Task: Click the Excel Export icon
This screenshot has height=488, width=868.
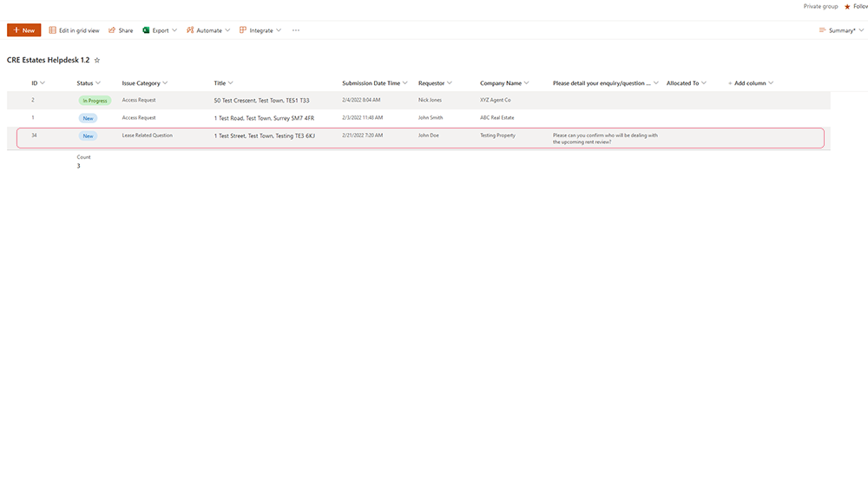Action: coord(146,30)
